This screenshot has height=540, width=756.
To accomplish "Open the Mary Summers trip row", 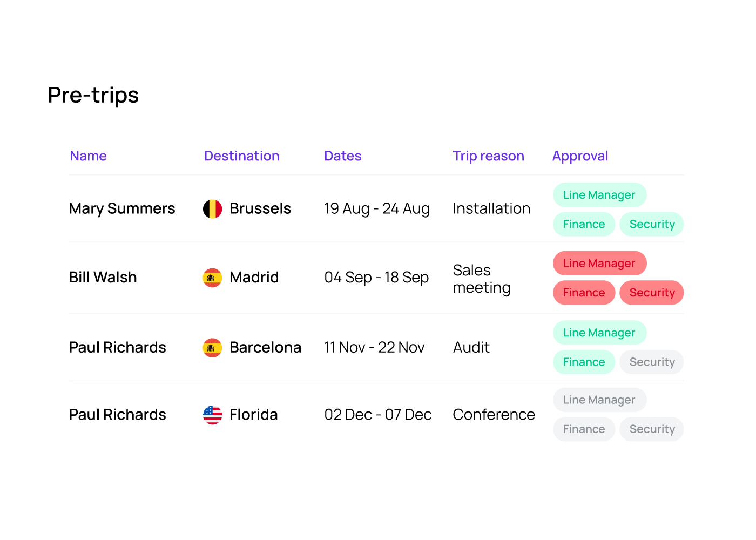I will pos(122,209).
